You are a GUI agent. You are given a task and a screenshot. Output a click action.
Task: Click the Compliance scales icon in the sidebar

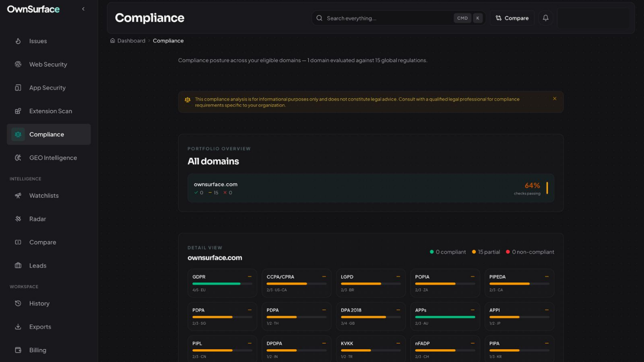tap(18, 134)
